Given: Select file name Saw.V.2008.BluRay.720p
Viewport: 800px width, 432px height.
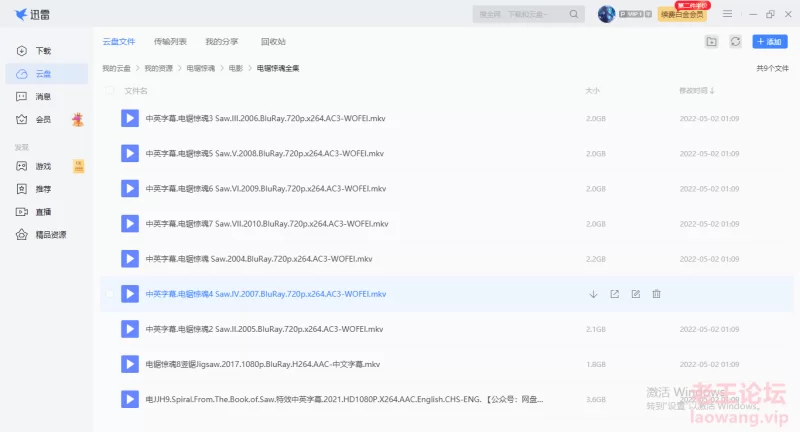Looking at the screenshot, I should [x=264, y=154].
